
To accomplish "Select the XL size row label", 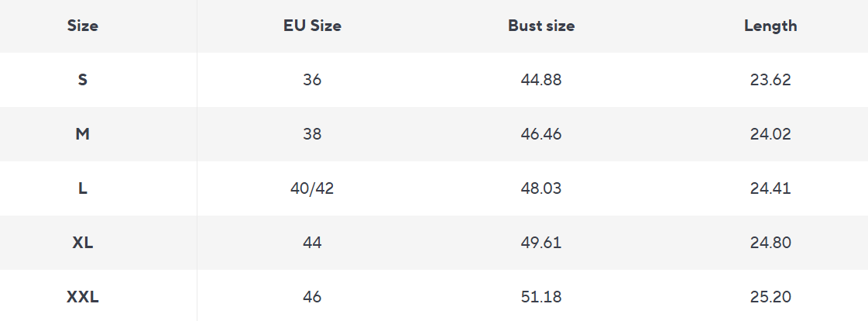I will click(x=83, y=242).
